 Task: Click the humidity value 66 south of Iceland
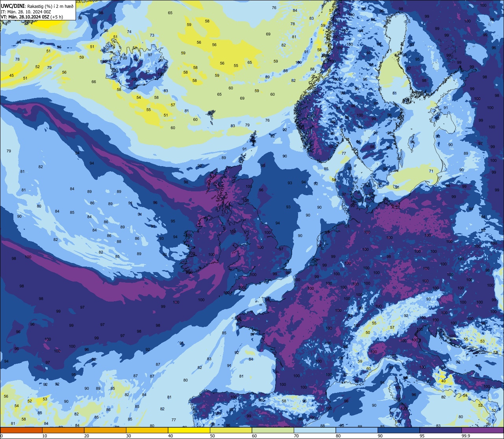94,82
